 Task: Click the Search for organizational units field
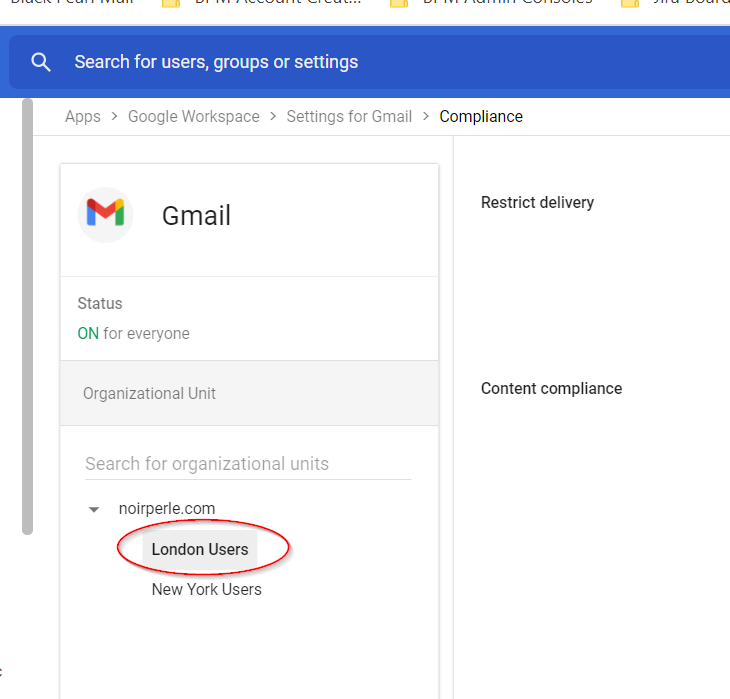(x=247, y=464)
